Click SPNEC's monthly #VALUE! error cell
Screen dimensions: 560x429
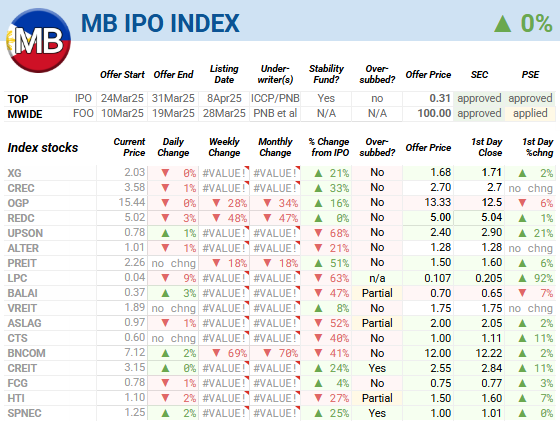tap(275, 413)
